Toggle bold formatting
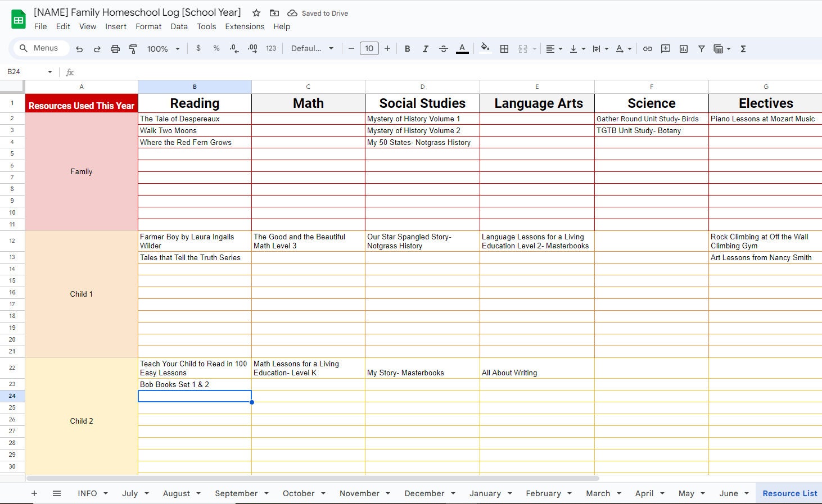Screen dimensions: 822x504 point(407,49)
